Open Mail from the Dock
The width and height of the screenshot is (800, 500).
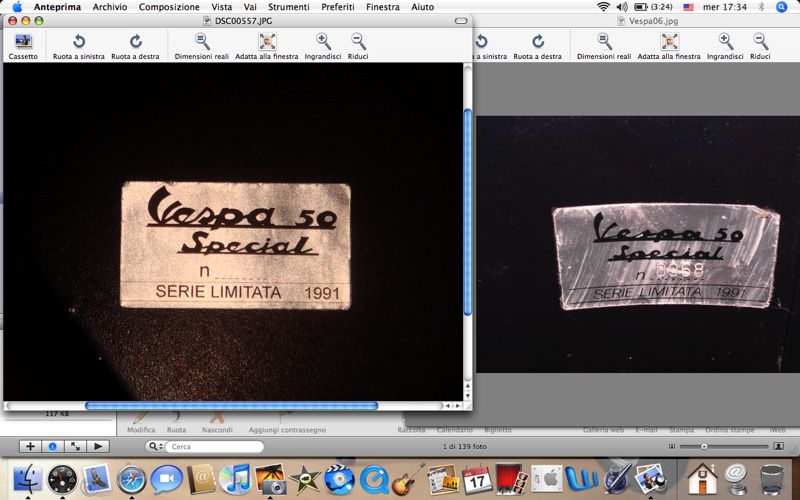click(96, 479)
